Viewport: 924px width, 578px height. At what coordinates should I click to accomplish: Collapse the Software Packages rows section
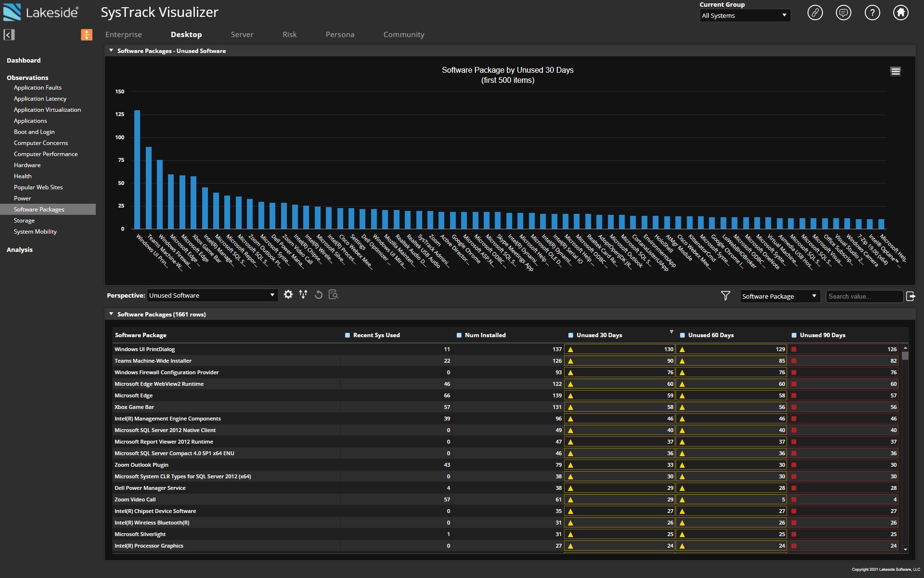[x=111, y=314]
